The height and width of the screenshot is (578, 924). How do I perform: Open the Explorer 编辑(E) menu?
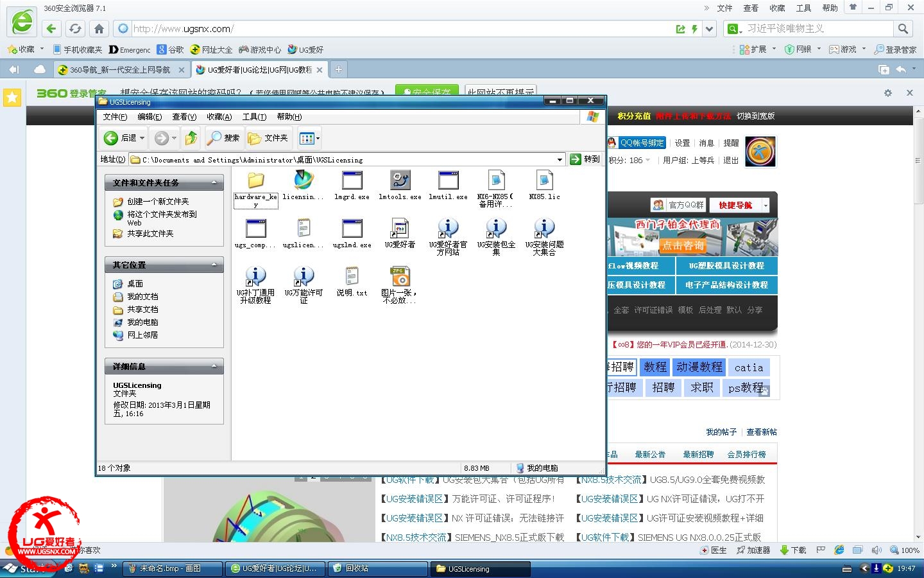coord(150,117)
